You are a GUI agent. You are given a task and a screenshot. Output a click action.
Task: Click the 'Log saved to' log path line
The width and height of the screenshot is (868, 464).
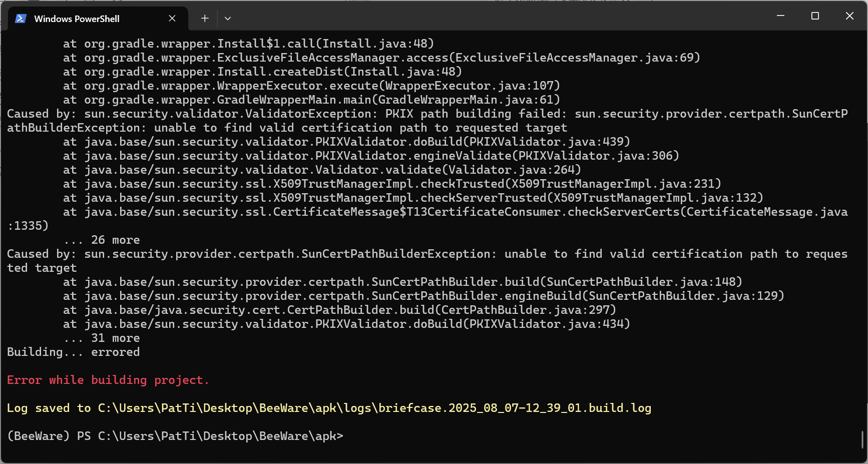(x=329, y=408)
